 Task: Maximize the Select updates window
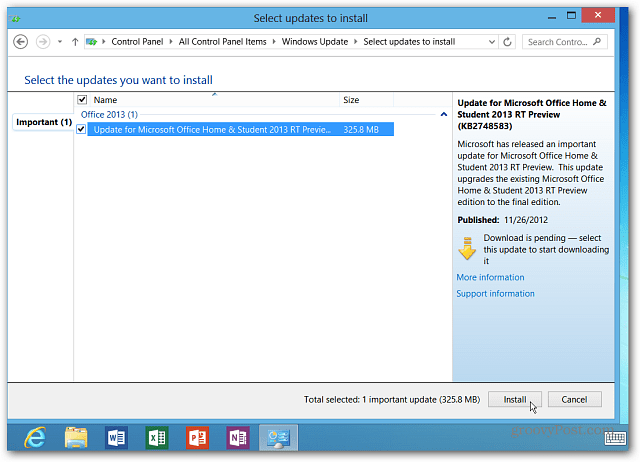coord(571,16)
